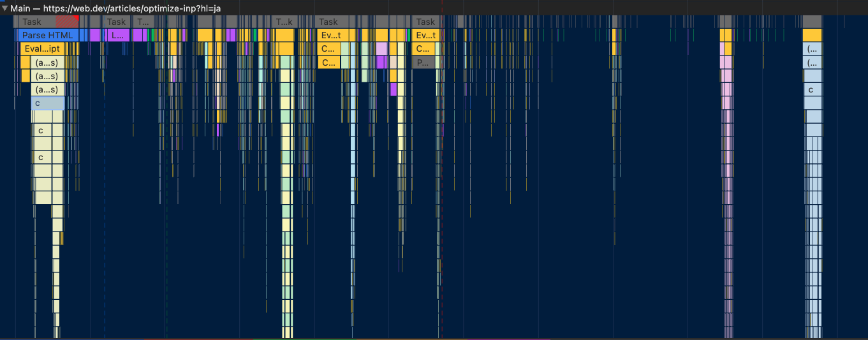The width and height of the screenshot is (868, 340).
Task: Select upper C... bar of the stacked pair
Action: coord(328,48)
